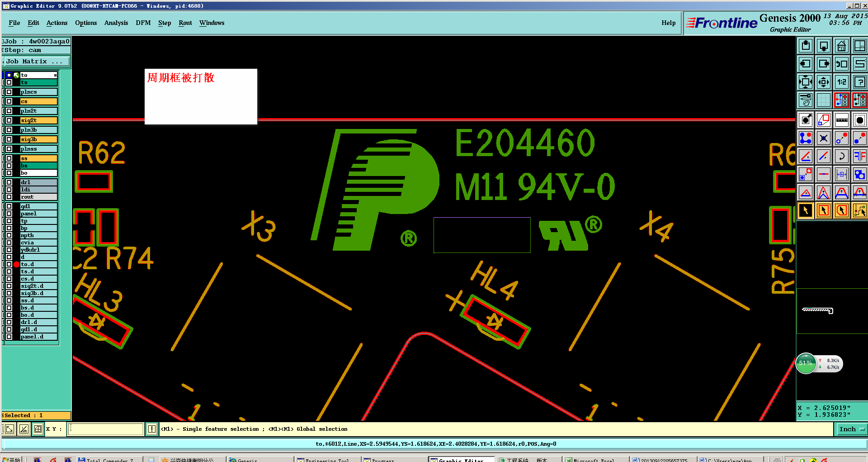
Task: Click the icon right of coordinate field
Action: click(x=152, y=429)
